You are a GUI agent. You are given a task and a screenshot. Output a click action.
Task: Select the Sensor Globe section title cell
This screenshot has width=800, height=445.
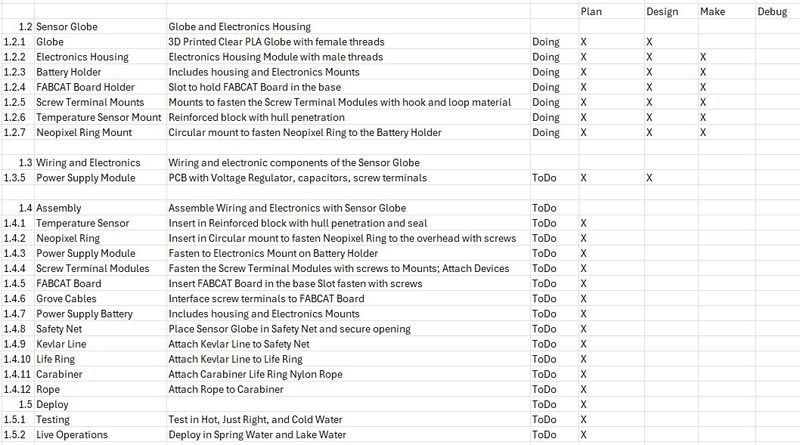68,26
